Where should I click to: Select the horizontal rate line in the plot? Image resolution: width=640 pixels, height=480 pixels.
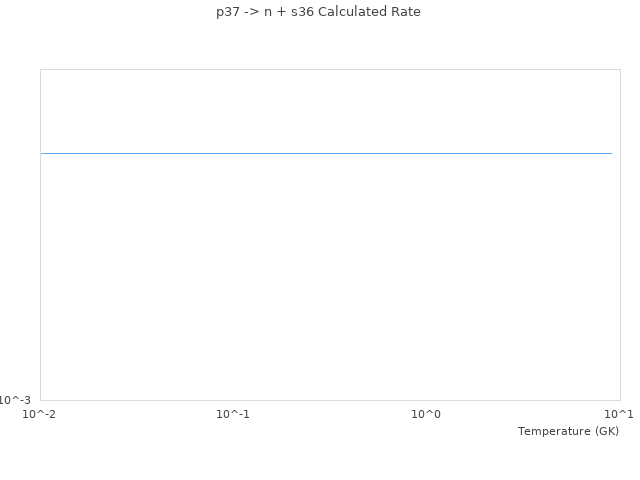[x=326, y=153]
